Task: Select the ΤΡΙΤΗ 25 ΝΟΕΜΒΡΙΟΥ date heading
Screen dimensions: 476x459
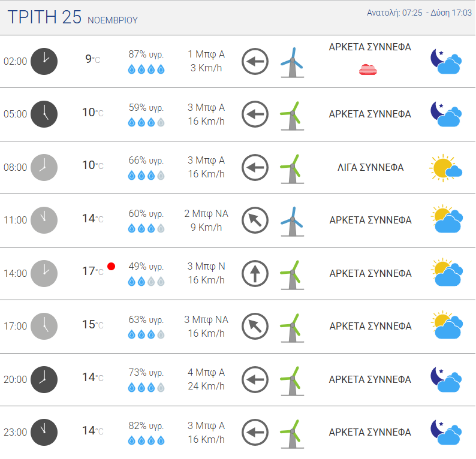Action: [73, 17]
